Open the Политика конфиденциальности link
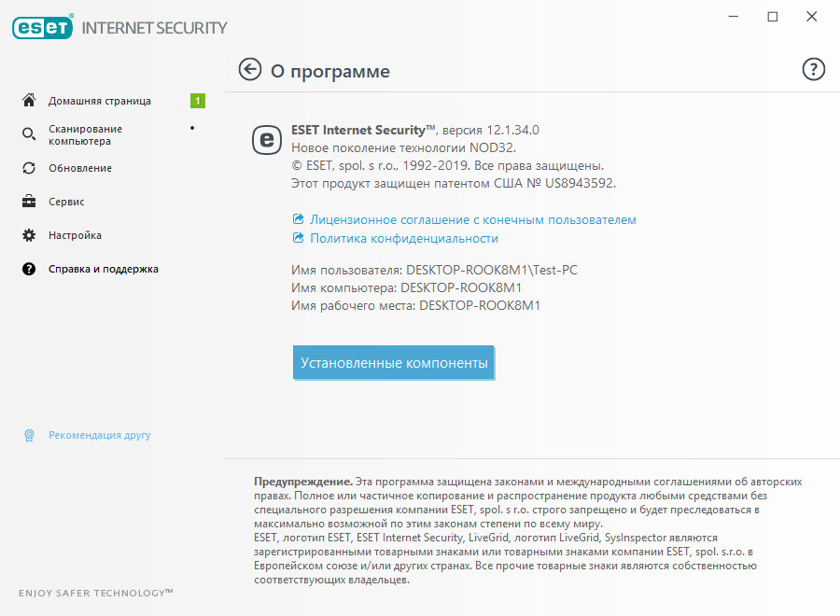This screenshot has height=616, width=840. tap(404, 238)
